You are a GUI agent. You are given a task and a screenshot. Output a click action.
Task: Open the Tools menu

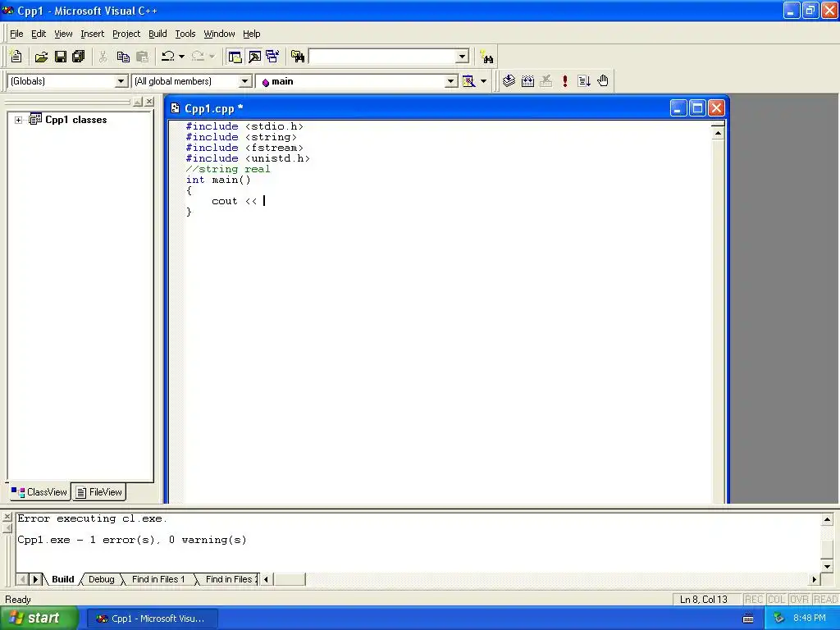(185, 34)
